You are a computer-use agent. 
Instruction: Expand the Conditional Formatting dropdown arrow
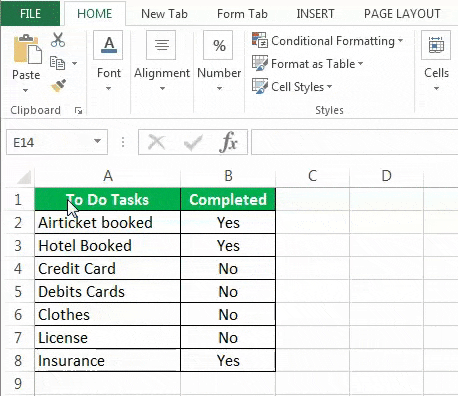coord(400,41)
